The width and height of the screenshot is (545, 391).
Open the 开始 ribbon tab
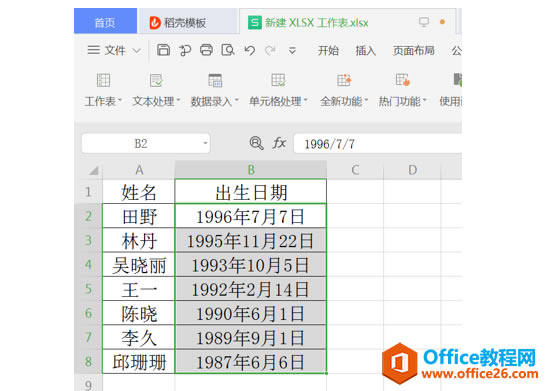[x=328, y=51]
